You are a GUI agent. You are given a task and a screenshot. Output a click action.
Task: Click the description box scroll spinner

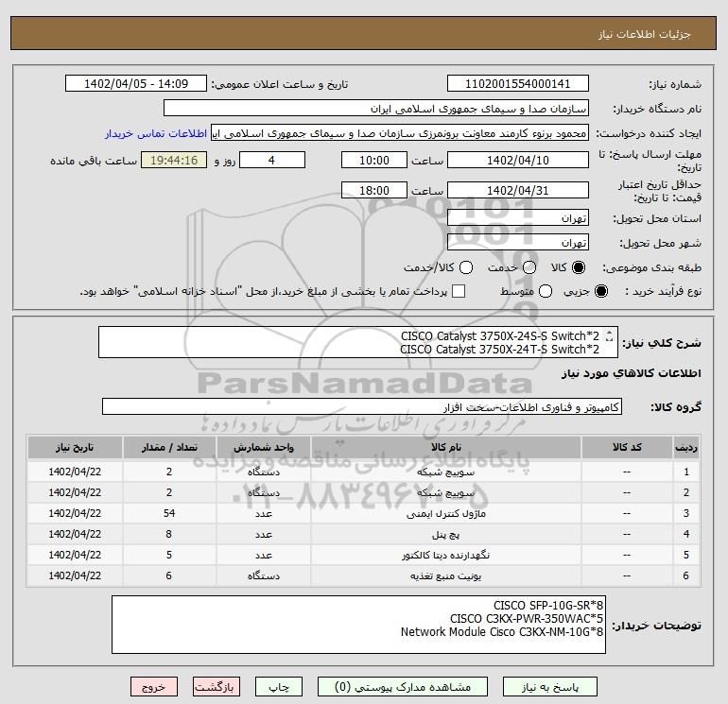(610, 335)
